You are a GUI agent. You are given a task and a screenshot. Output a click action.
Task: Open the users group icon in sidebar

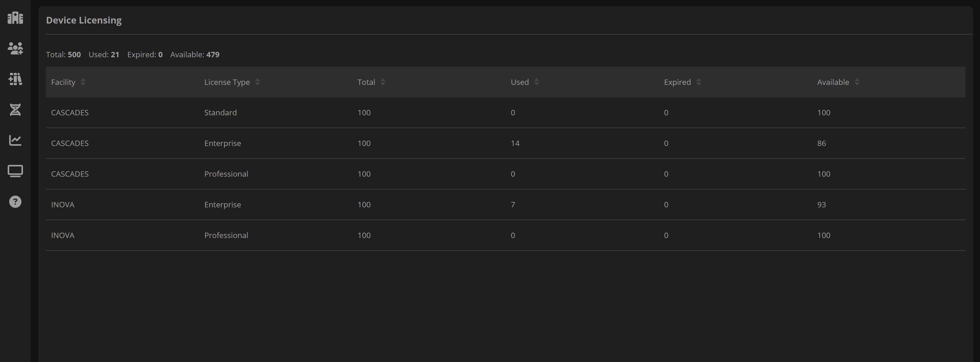coord(15,48)
